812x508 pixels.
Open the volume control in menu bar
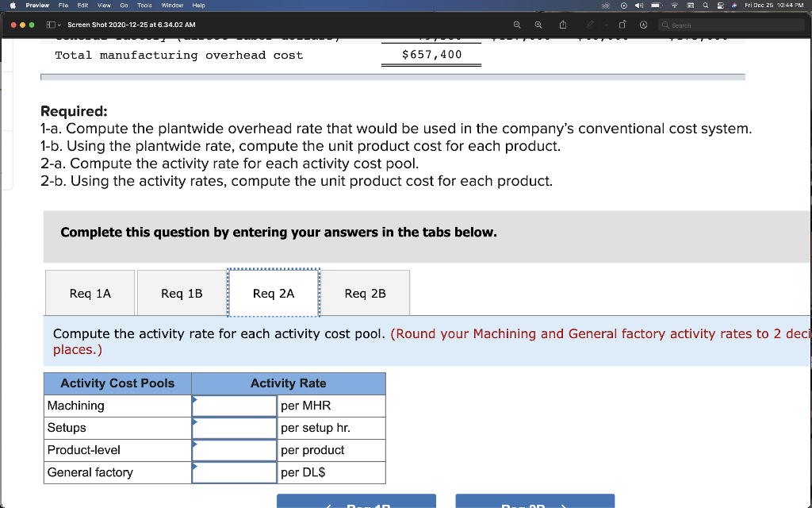point(639,6)
